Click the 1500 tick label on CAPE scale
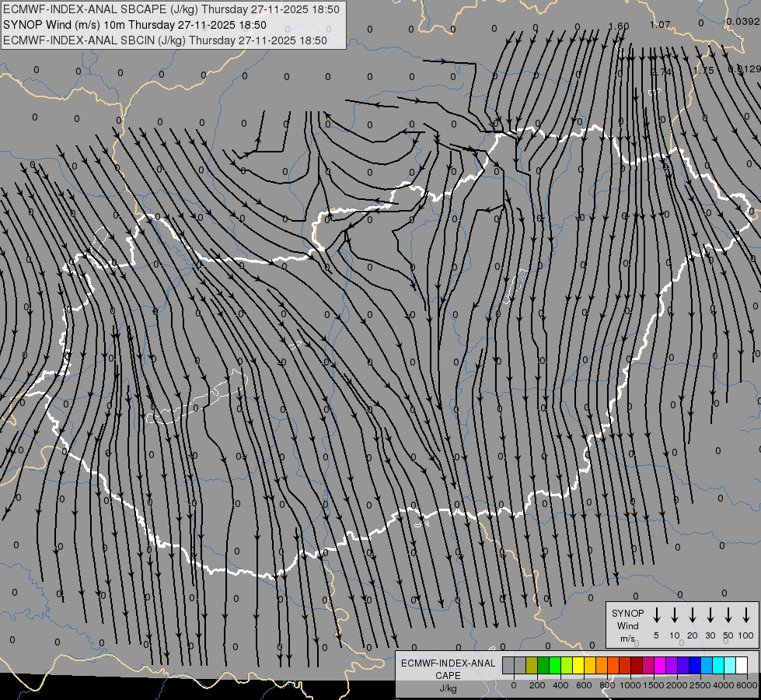Screen dimensions: 761x700 pyautogui.click(x=654, y=685)
